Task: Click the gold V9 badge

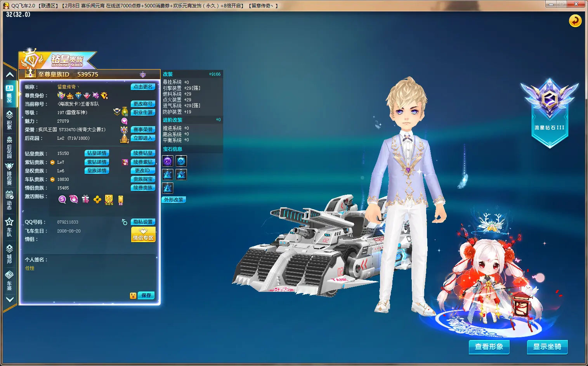Action: pos(104,95)
